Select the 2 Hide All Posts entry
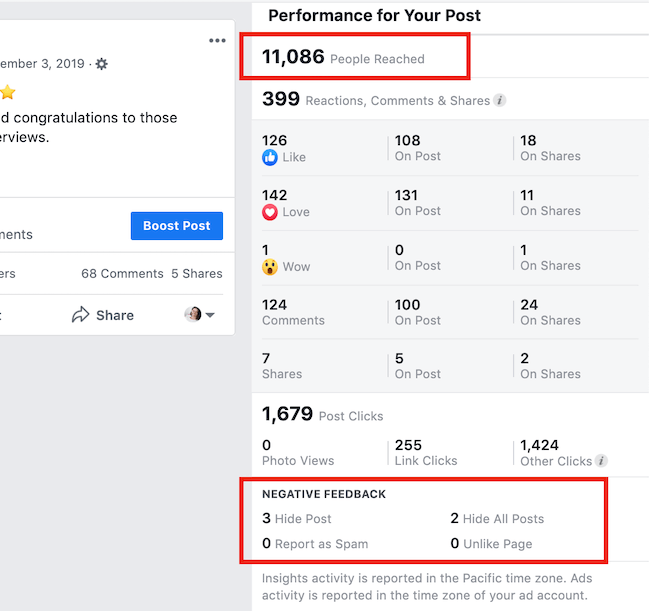The width and height of the screenshot is (650, 611). tap(497, 519)
